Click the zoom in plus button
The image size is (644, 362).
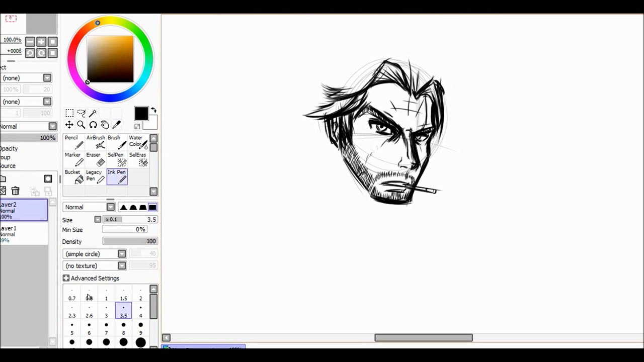[x=41, y=42]
